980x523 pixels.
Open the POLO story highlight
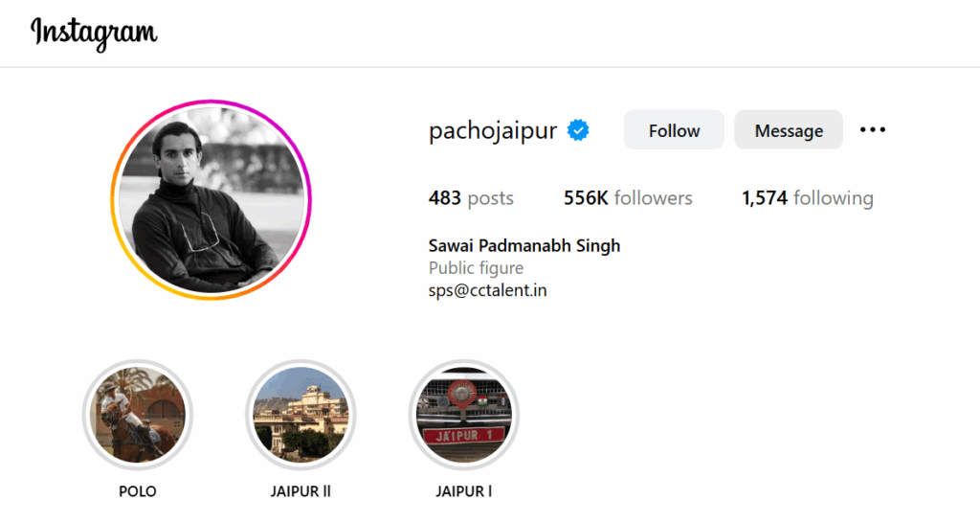click(x=138, y=415)
